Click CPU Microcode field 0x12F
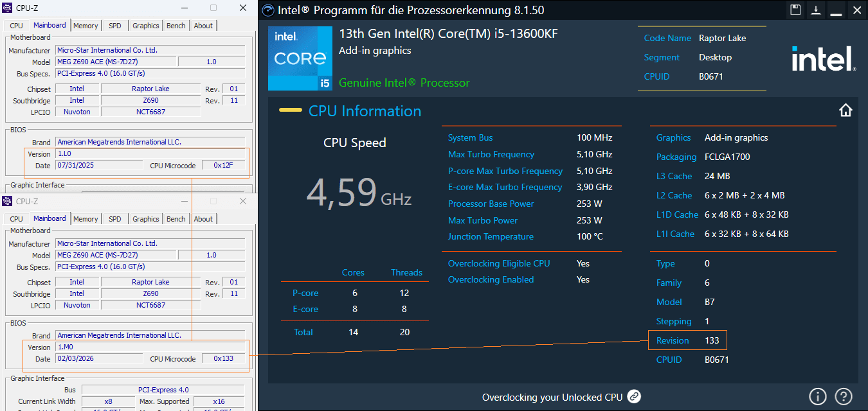Viewport: 868px width, 411px height. [223, 166]
